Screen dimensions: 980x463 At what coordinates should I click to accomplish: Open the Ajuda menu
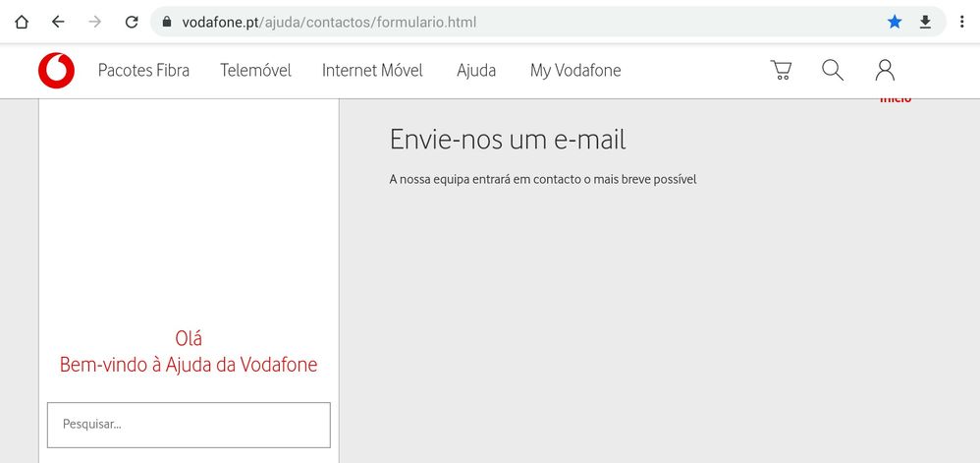tap(476, 71)
